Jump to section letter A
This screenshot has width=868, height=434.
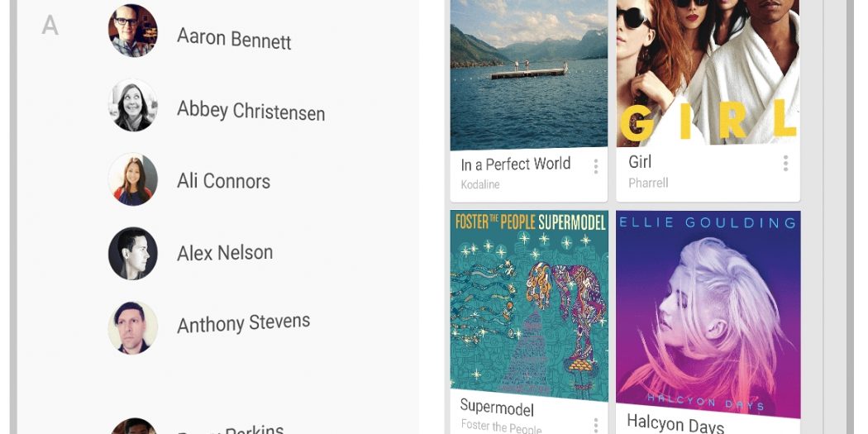coord(50,26)
